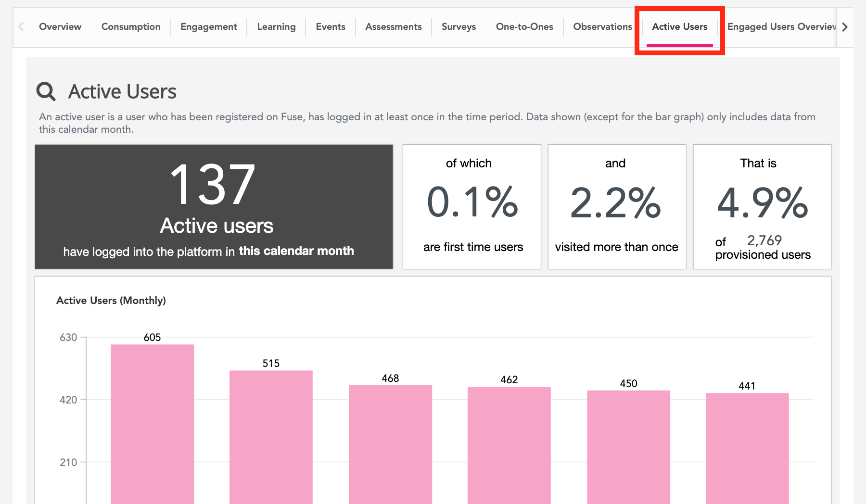Switch to the Assessments tab
This screenshot has width=866, height=504.
(393, 27)
